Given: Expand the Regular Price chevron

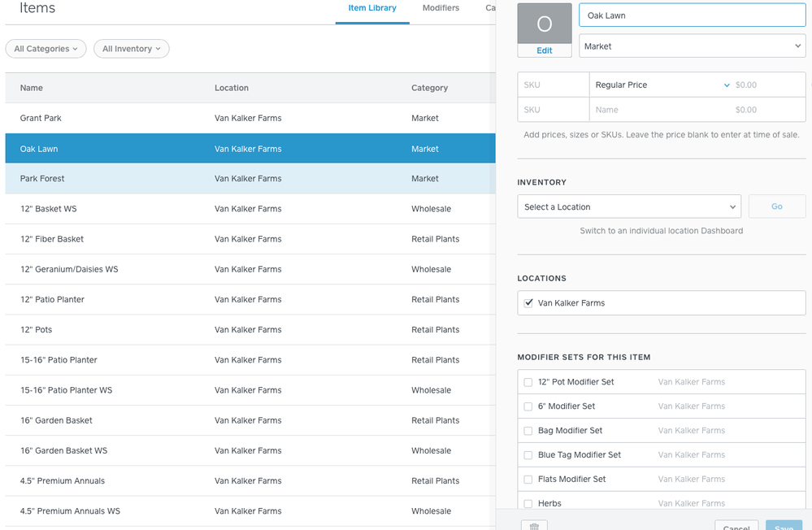Looking at the screenshot, I should [x=726, y=85].
